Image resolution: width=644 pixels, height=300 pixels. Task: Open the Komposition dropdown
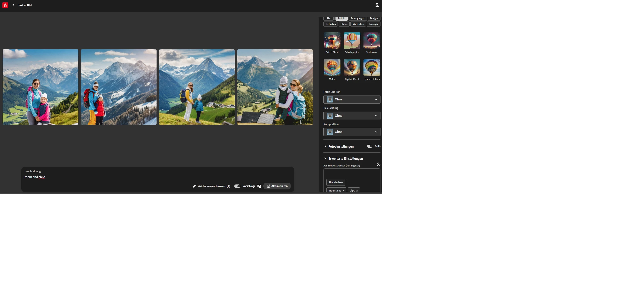coord(352,132)
